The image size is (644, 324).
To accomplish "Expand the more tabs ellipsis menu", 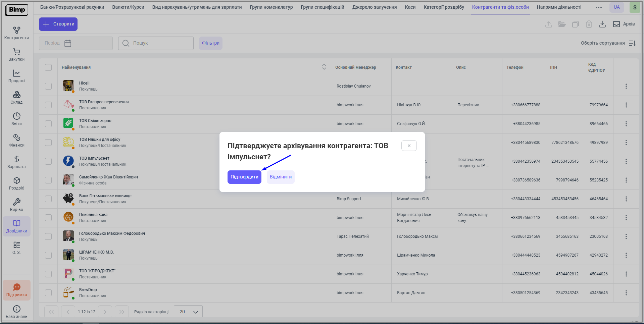I will coord(598,7).
